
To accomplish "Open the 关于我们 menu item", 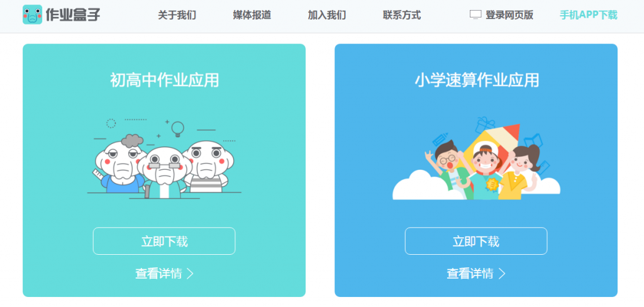I will point(177,16).
